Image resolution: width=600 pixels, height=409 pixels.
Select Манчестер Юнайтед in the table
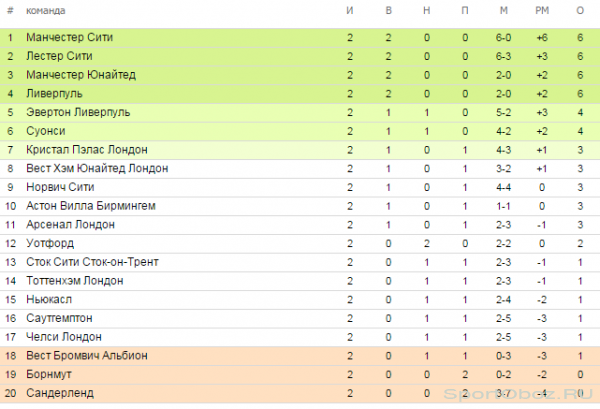coord(81,75)
